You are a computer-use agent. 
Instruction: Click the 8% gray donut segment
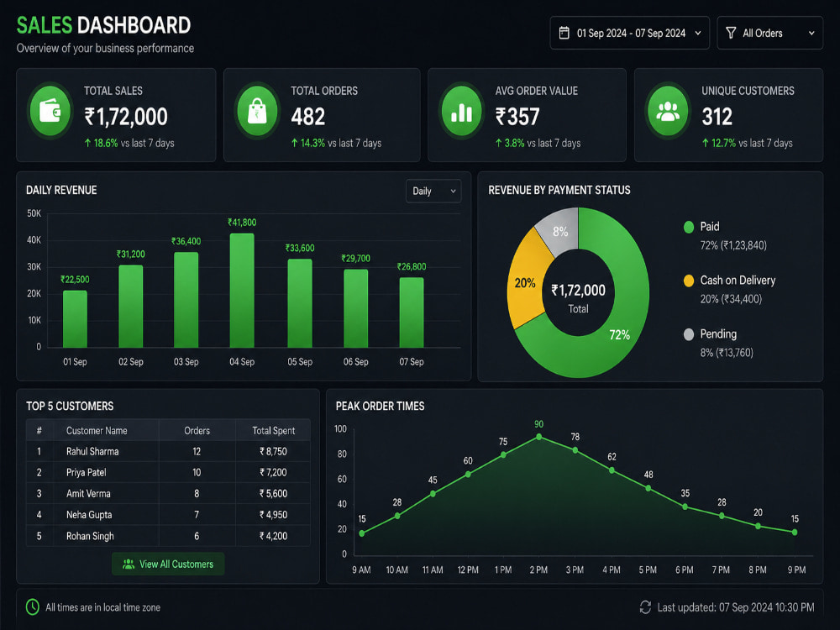(560, 232)
